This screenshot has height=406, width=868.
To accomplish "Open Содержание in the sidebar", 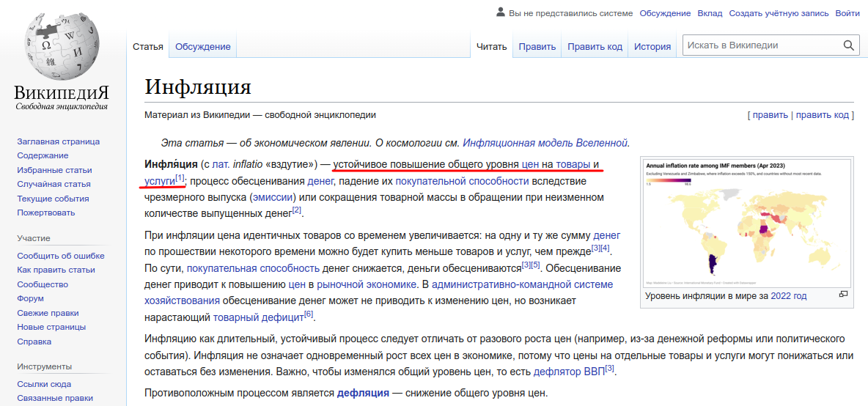I will 43,155.
